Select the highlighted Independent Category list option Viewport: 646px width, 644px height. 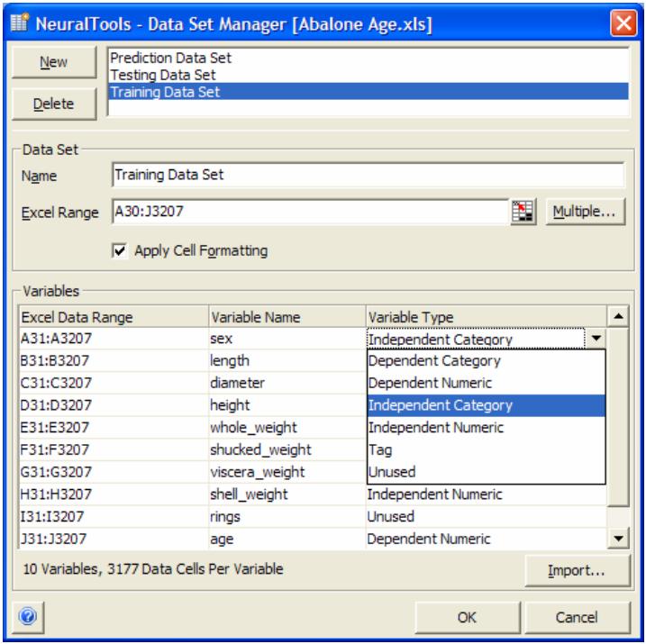click(x=486, y=405)
